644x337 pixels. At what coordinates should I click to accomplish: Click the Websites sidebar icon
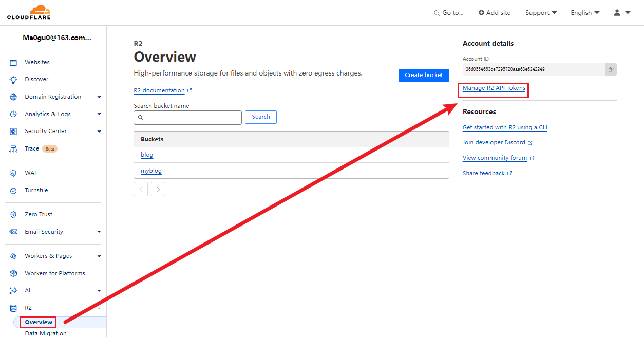click(13, 62)
